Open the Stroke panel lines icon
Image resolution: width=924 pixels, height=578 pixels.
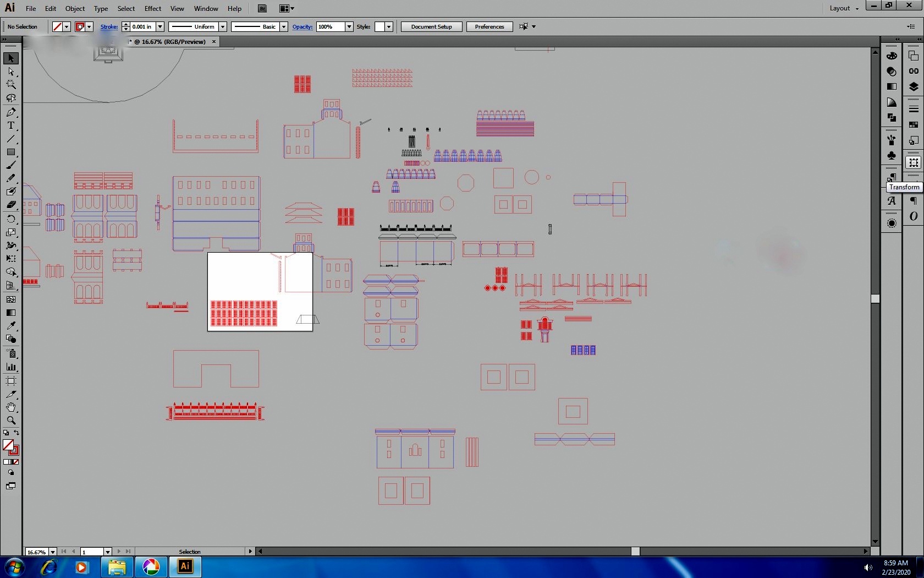[x=914, y=109]
